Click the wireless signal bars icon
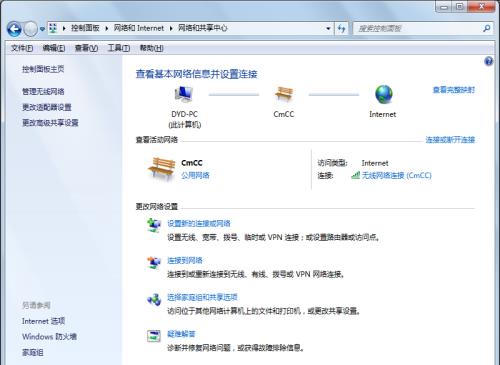The image size is (500, 365). (355, 175)
